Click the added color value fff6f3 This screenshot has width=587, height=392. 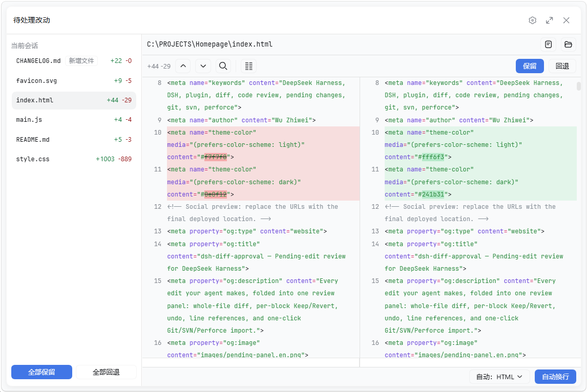point(433,157)
